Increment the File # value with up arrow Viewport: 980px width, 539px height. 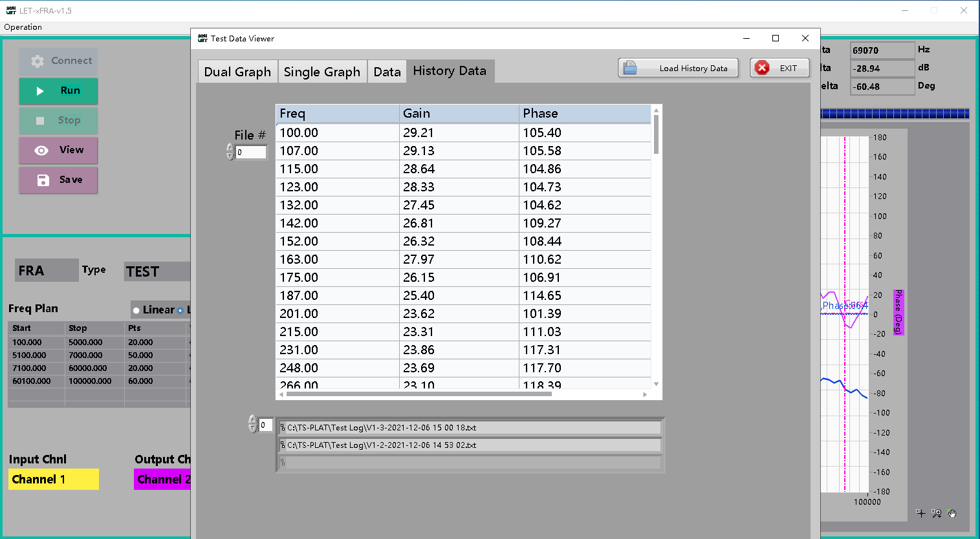click(x=230, y=148)
